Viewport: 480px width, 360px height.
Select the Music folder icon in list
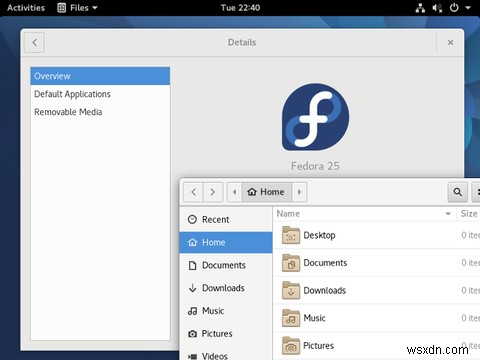291,318
